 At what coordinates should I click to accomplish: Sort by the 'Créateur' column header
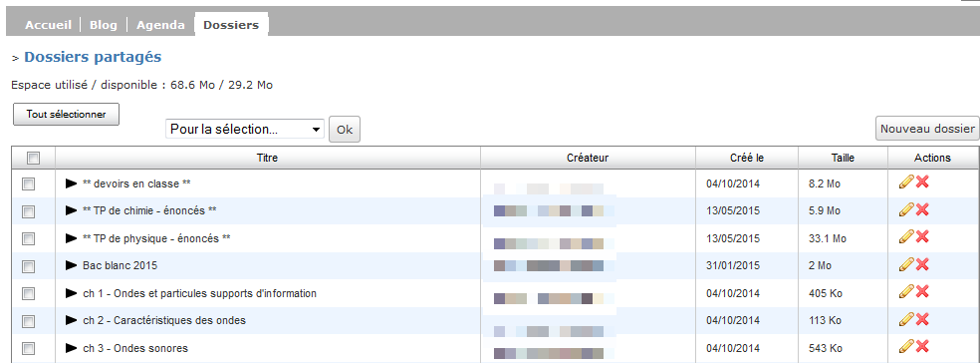click(588, 158)
